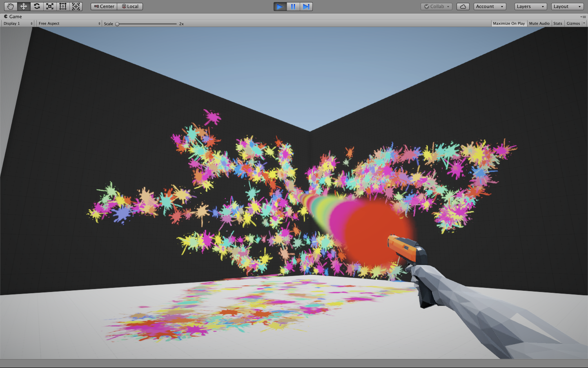This screenshot has width=588, height=368.
Task: Open the Layers dropdown
Action: [531, 7]
